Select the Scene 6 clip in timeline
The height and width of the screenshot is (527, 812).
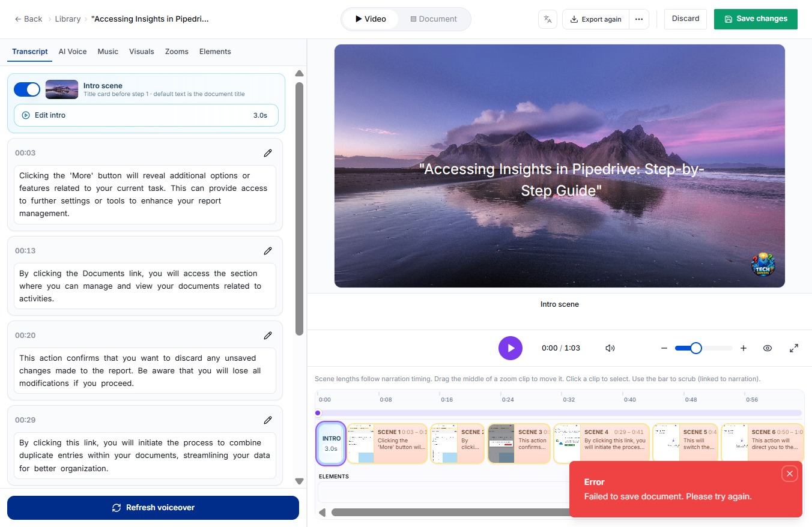click(763, 444)
